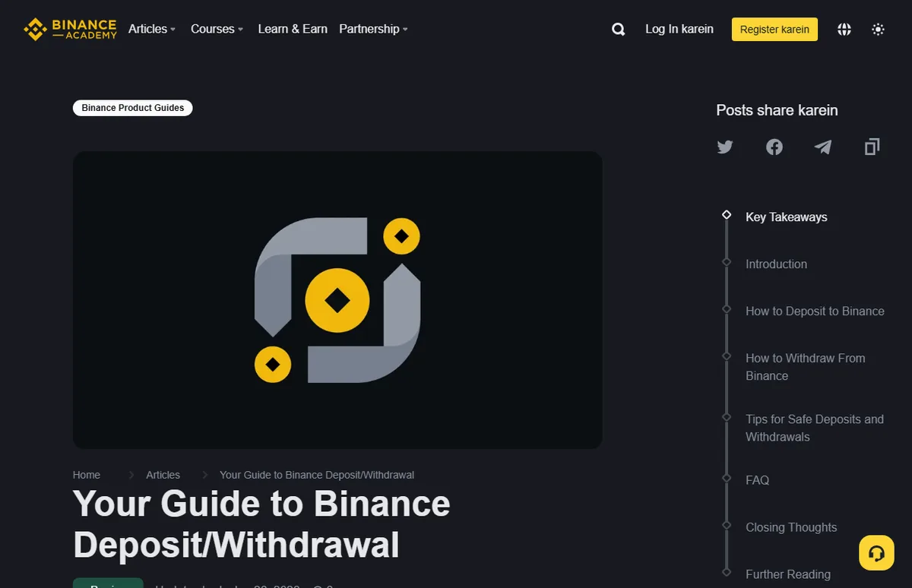Click the Introduction diamond marker
Image resolution: width=912 pixels, height=588 pixels.
point(727,262)
